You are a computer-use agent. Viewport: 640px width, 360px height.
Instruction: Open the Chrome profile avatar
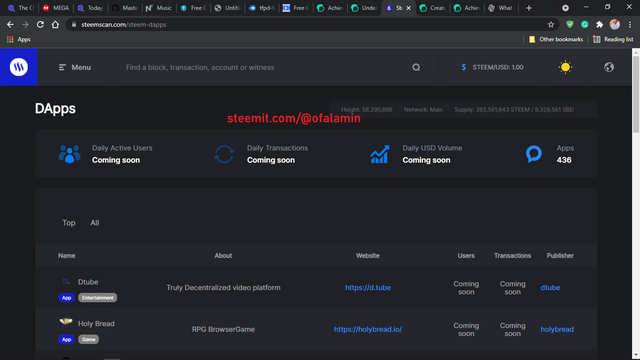tap(615, 24)
